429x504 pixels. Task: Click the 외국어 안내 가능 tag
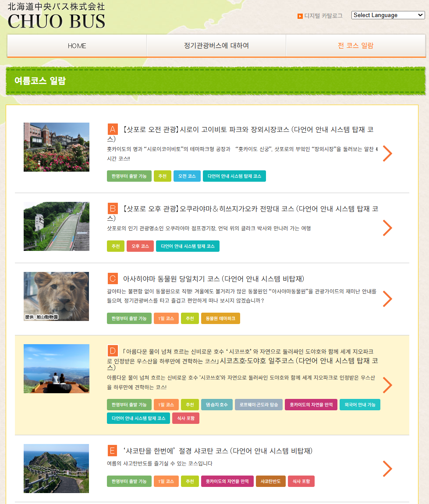click(360, 405)
